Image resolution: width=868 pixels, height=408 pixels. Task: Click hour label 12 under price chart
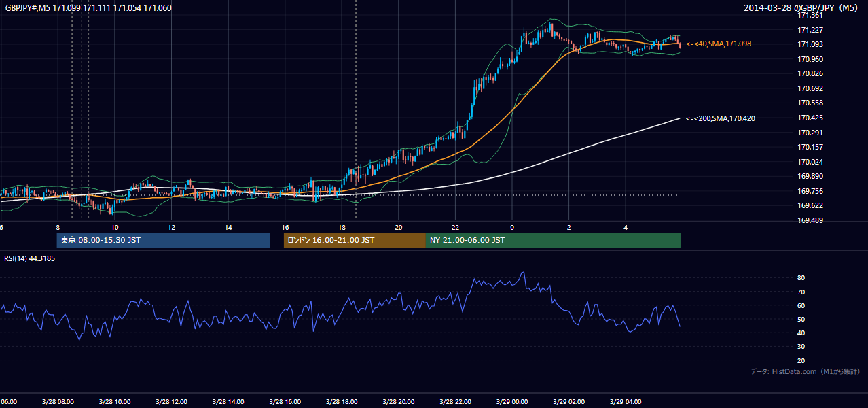click(171, 227)
